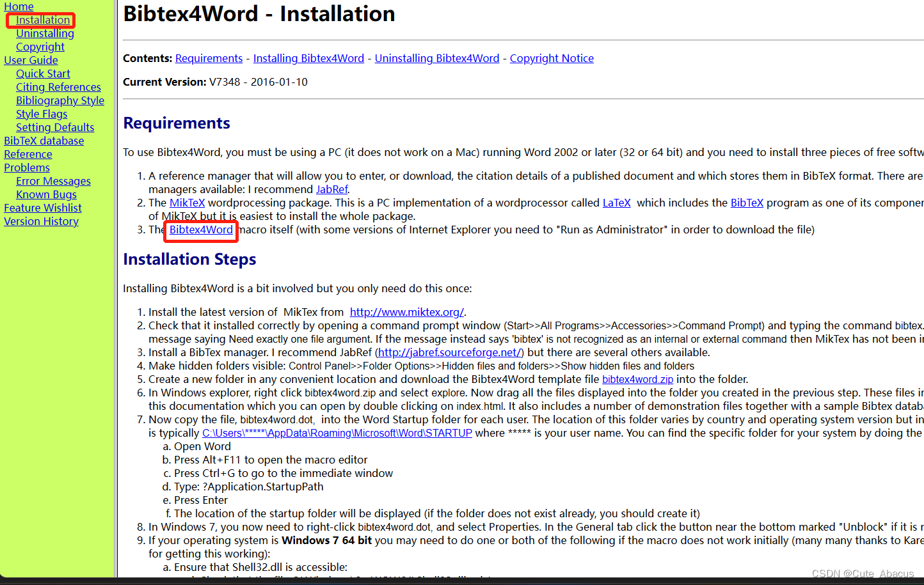Image resolution: width=924 pixels, height=585 pixels.
Task: Open BibTeX database page
Action: 44,141
